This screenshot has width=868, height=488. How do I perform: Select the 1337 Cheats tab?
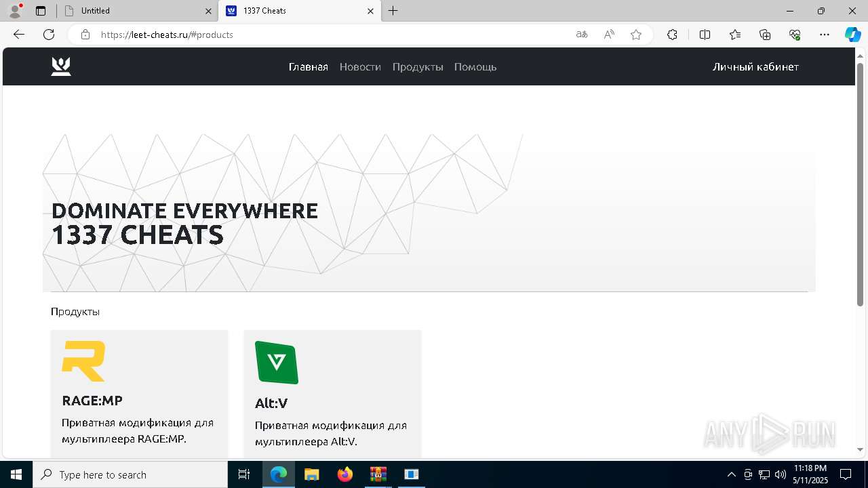coord(299,11)
